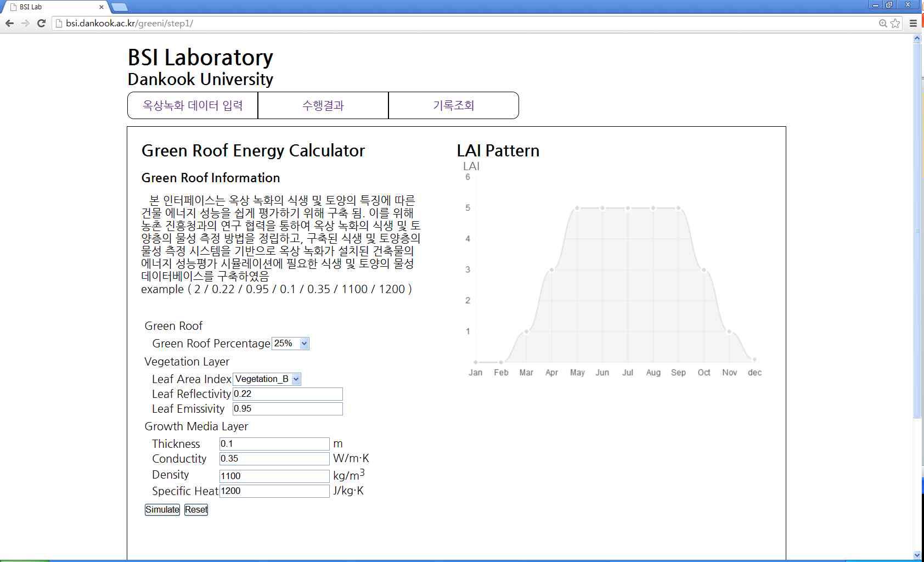Screen dimensions: 924x562
Task: Bookmark this page with the star icon
Action: [x=895, y=23]
